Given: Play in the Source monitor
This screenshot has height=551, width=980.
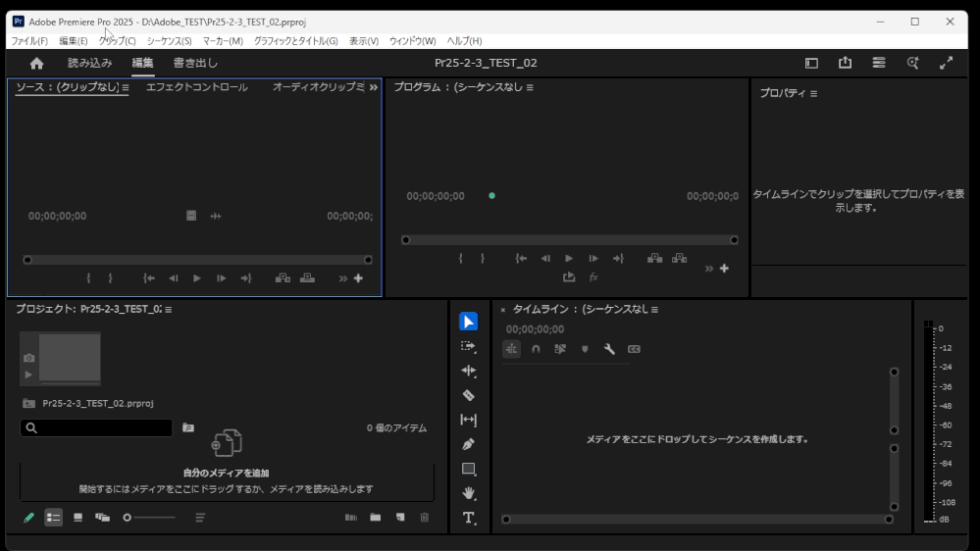Looking at the screenshot, I should pyautogui.click(x=197, y=278).
